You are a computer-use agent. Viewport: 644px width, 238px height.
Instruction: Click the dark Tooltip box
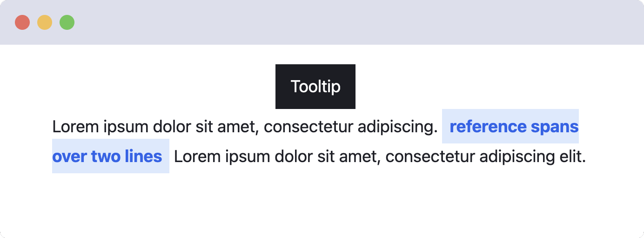point(315,87)
